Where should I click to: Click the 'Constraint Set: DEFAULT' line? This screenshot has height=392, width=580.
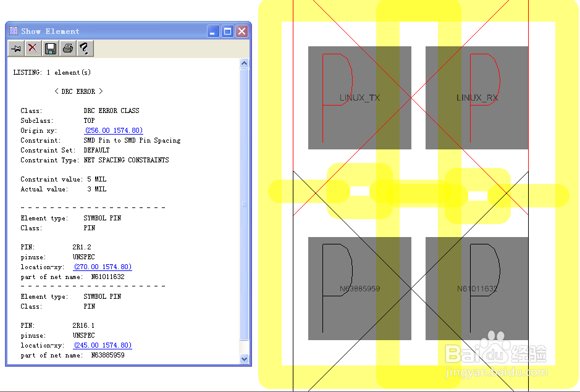click(65, 150)
